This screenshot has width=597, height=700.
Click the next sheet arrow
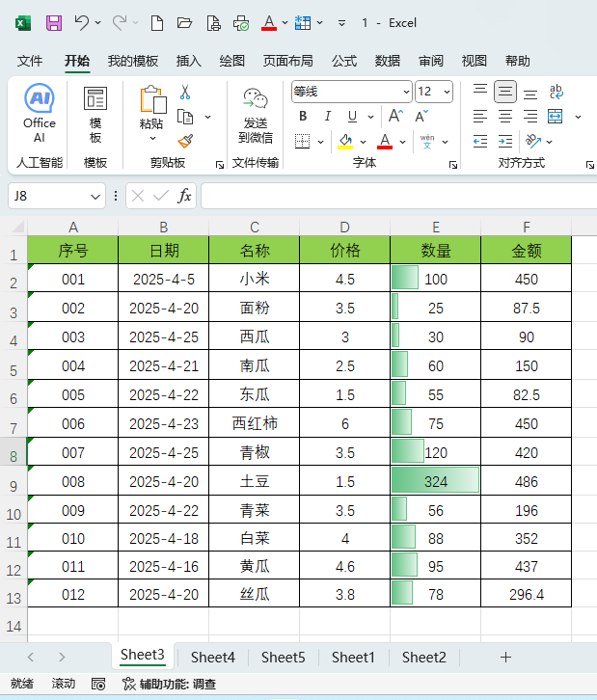tap(62, 658)
